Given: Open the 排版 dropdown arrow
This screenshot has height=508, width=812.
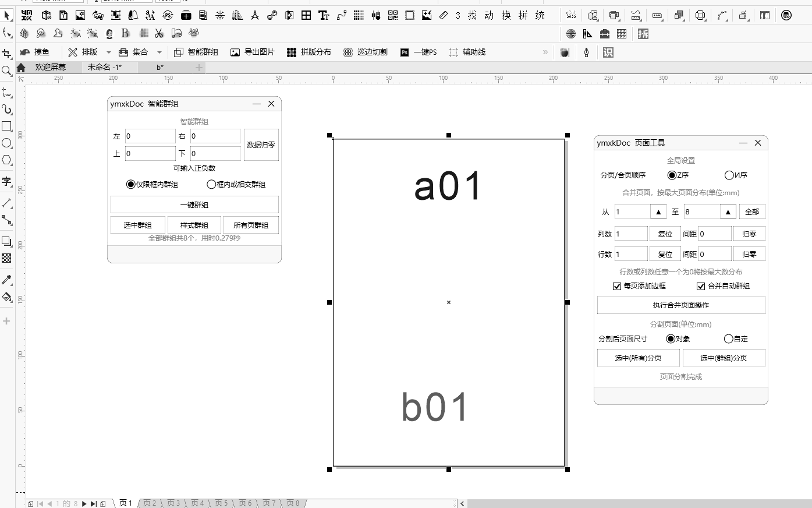Looking at the screenshot, I should [x=108, y=52].
